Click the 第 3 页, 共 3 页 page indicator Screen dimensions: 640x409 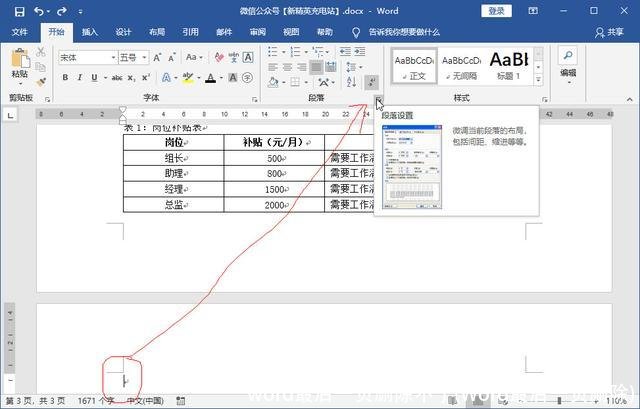(36, 401)
